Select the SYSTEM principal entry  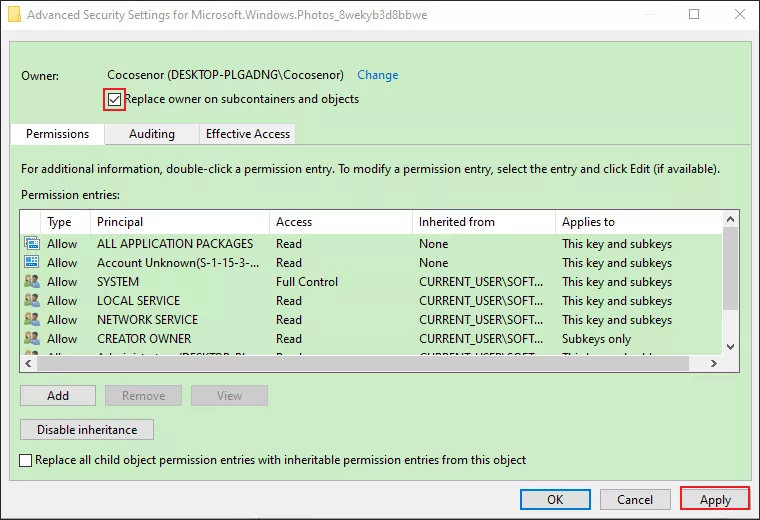click(118, 282)
